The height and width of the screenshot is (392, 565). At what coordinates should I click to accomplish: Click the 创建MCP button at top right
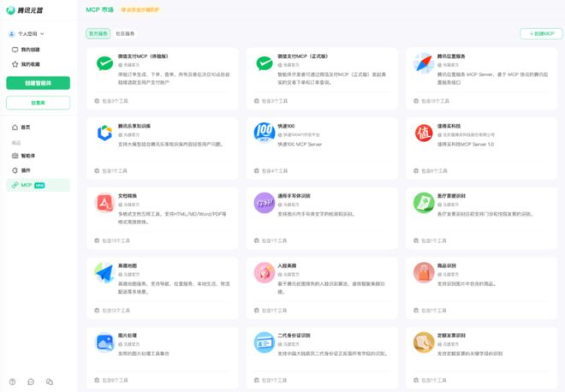pos(541,33)
